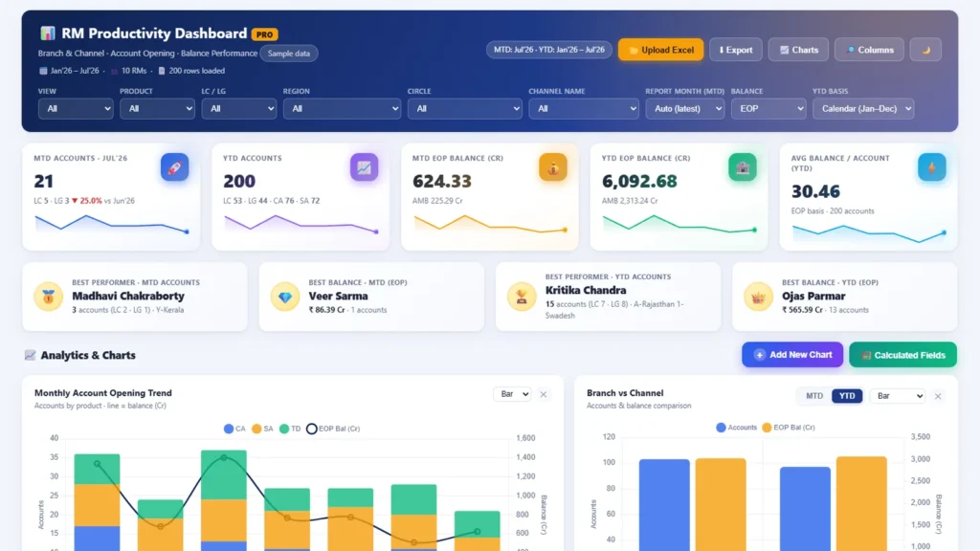Screen dimensions: 980x551
Task: Open the Balance EOP dropdown
Action: click(x=768, y=109)
